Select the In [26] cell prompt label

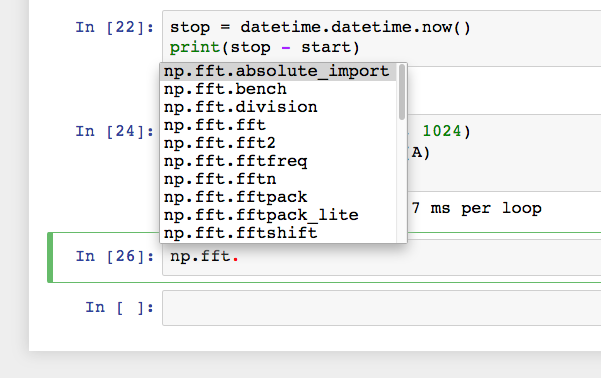(115, 256)
